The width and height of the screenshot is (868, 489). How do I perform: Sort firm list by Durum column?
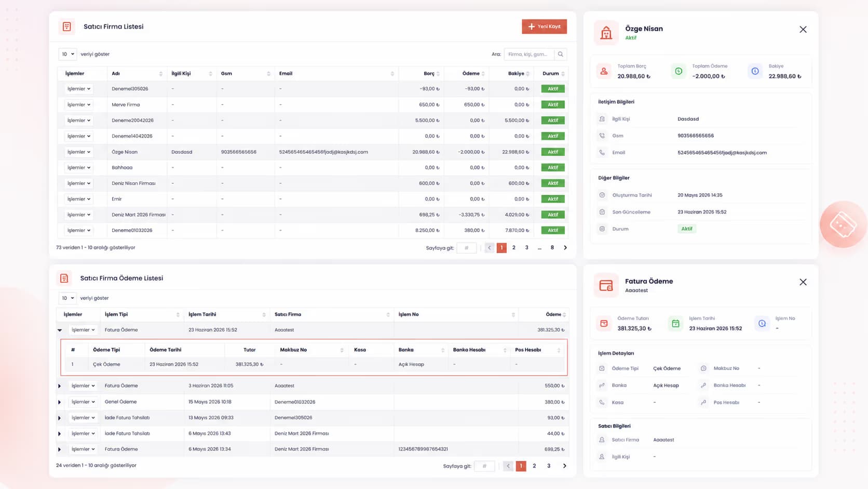point(563,74)
